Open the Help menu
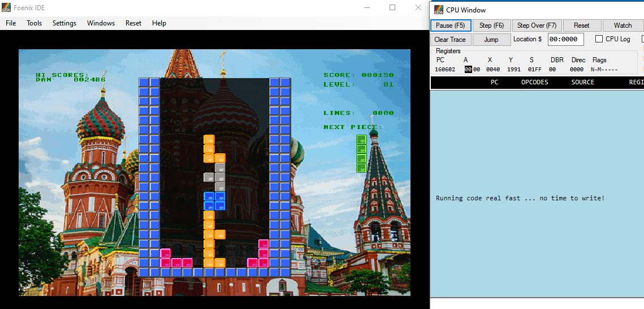Screen dimensions: 644x309 point(159,23)
